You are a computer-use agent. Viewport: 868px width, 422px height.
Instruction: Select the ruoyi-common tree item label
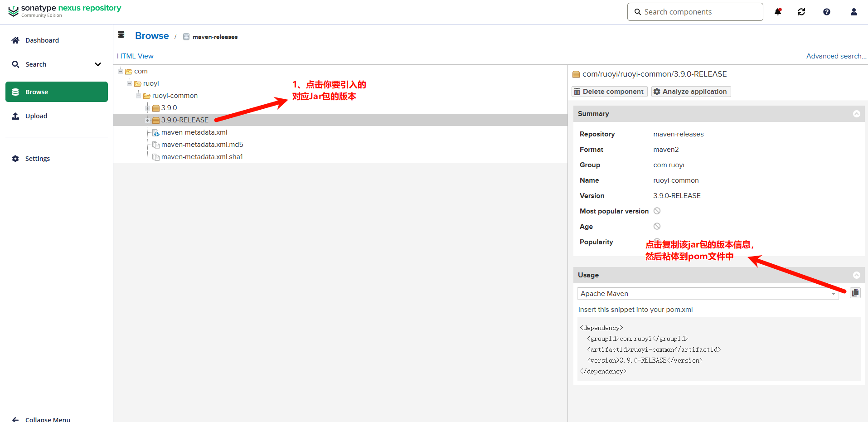175,96
